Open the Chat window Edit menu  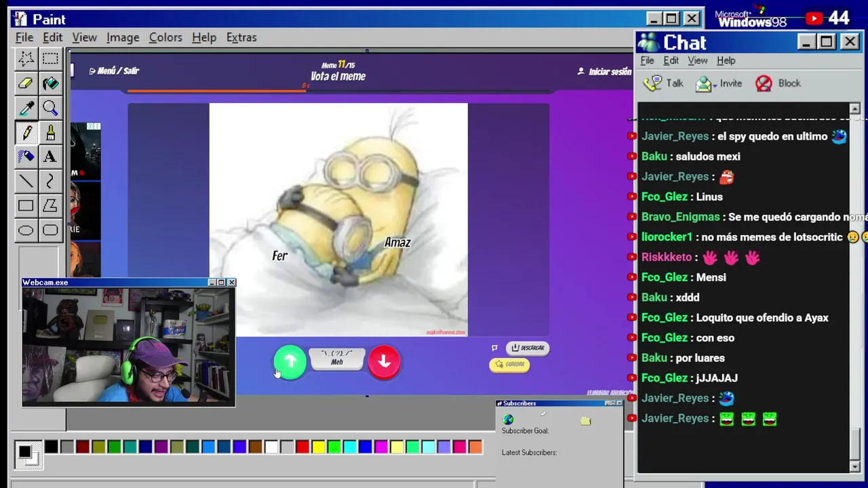tap(671, 60)
